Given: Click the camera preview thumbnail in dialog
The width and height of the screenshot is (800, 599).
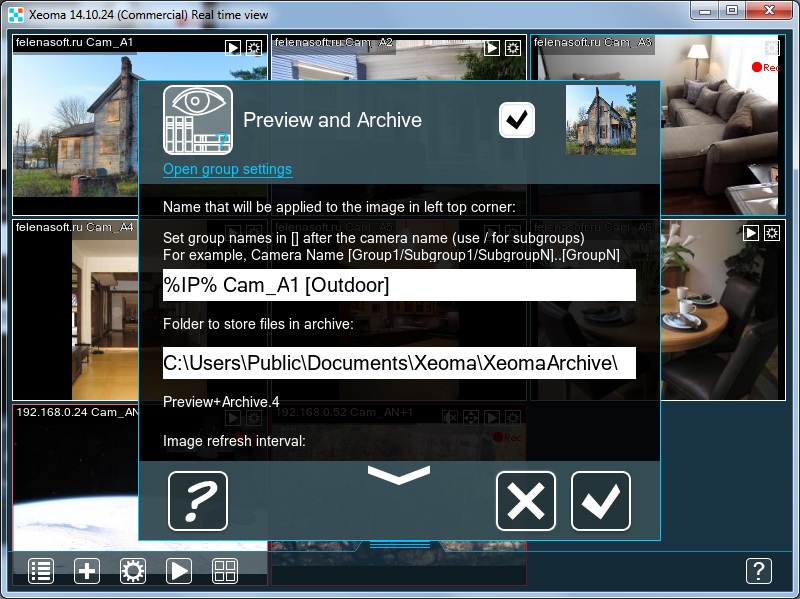Looking at the screenshot, I should click(x=601, y=120).
